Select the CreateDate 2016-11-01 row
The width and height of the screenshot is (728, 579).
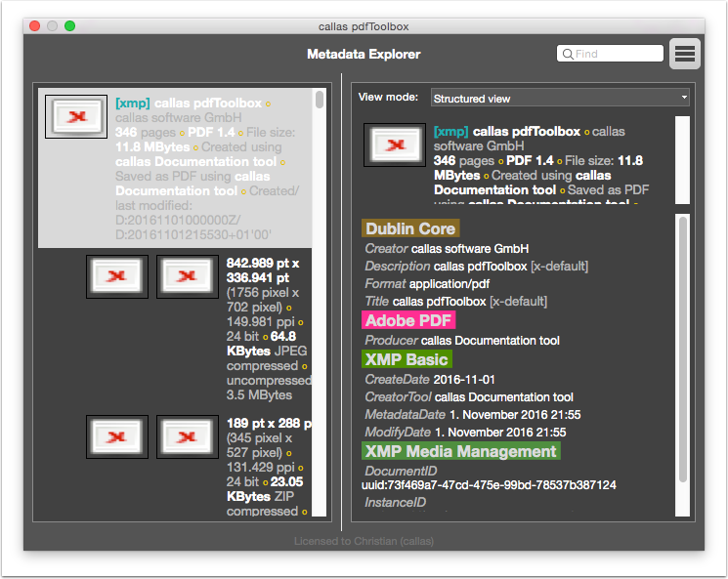[430, 380]
